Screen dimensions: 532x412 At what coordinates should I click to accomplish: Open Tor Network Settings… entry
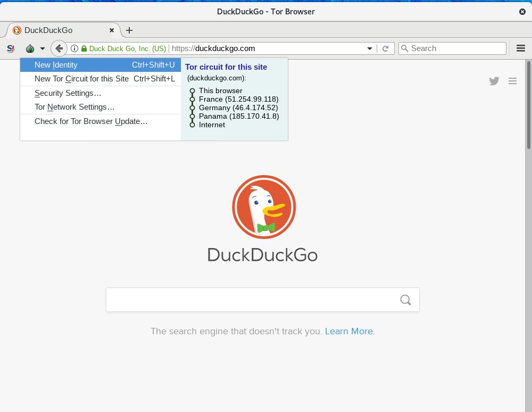click(101, 107)
